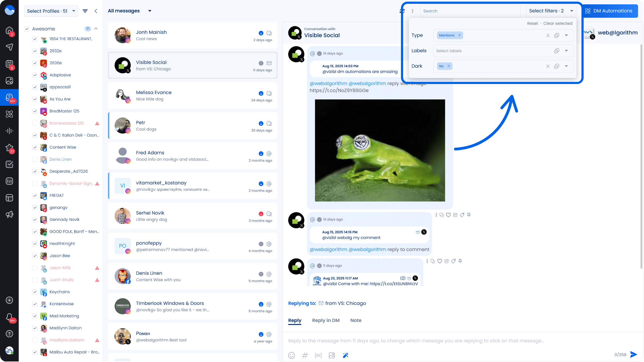Open the Select Profiles · 51 dropdown
This screenshot has height=362, width=644.
point(51,11)
